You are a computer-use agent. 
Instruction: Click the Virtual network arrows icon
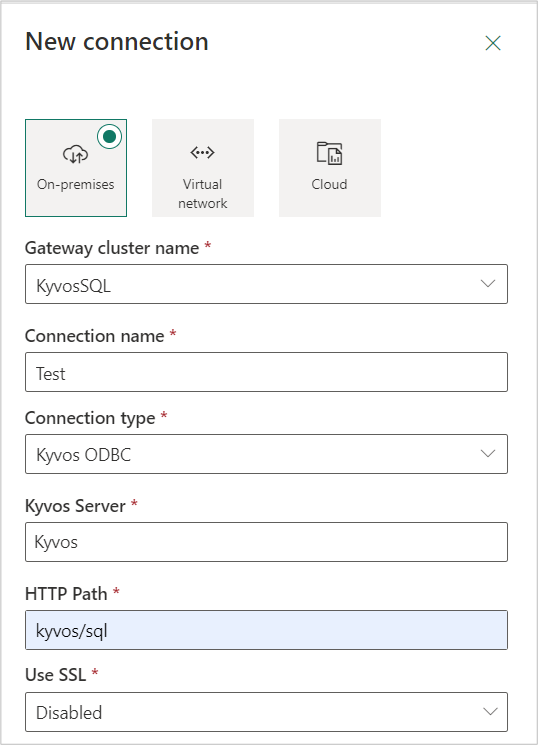[202, 153]
